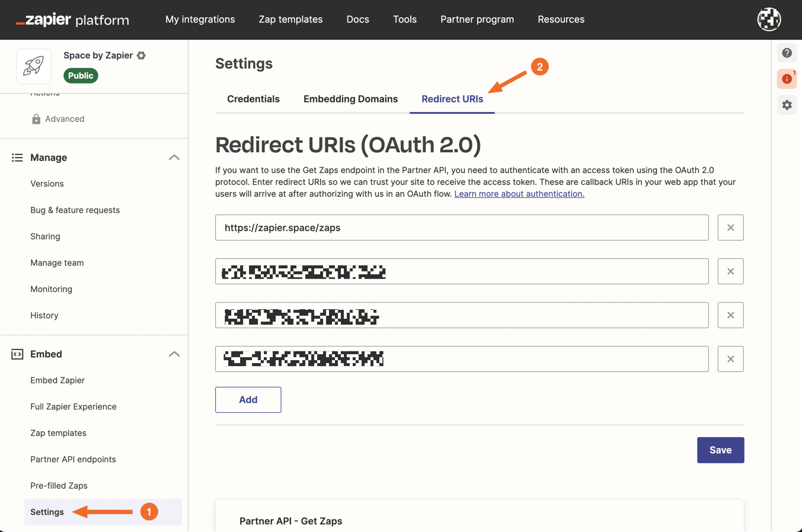802x532 pixels.
Task: Click the Manage list icon
Action: pos(17,158)
